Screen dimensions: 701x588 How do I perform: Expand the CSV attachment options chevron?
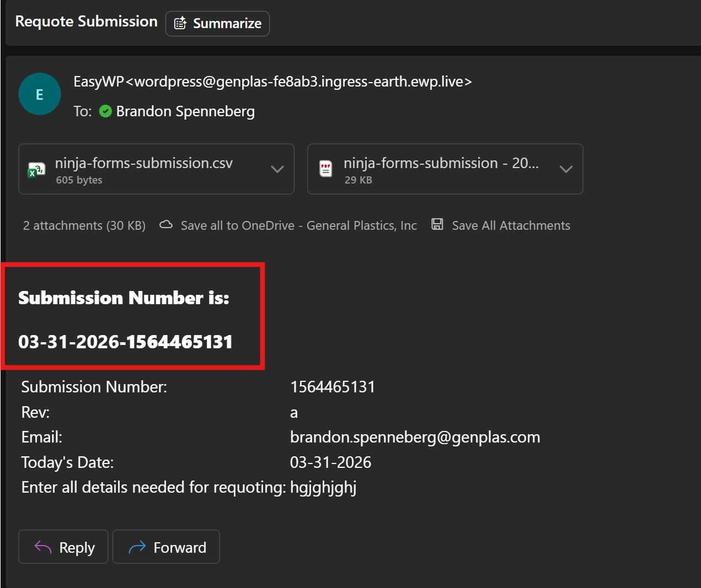pyautogui.click(x=277, y=169)
